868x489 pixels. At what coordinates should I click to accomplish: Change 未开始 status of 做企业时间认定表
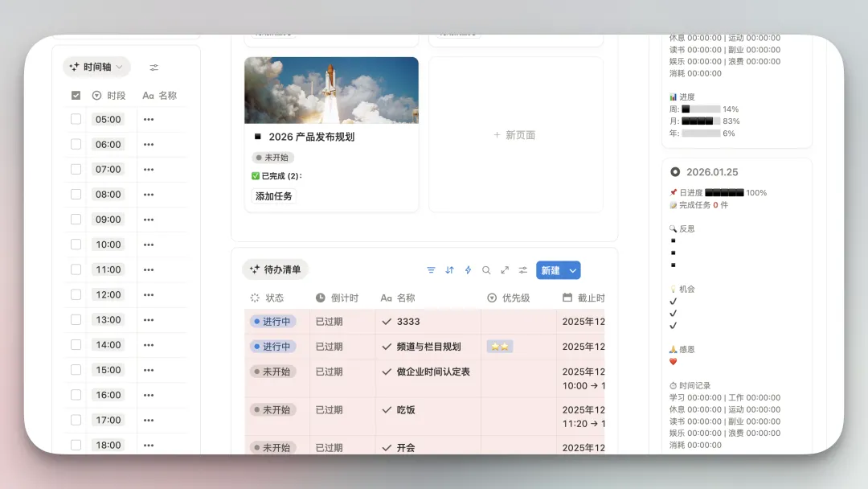[x=272, y=372]
